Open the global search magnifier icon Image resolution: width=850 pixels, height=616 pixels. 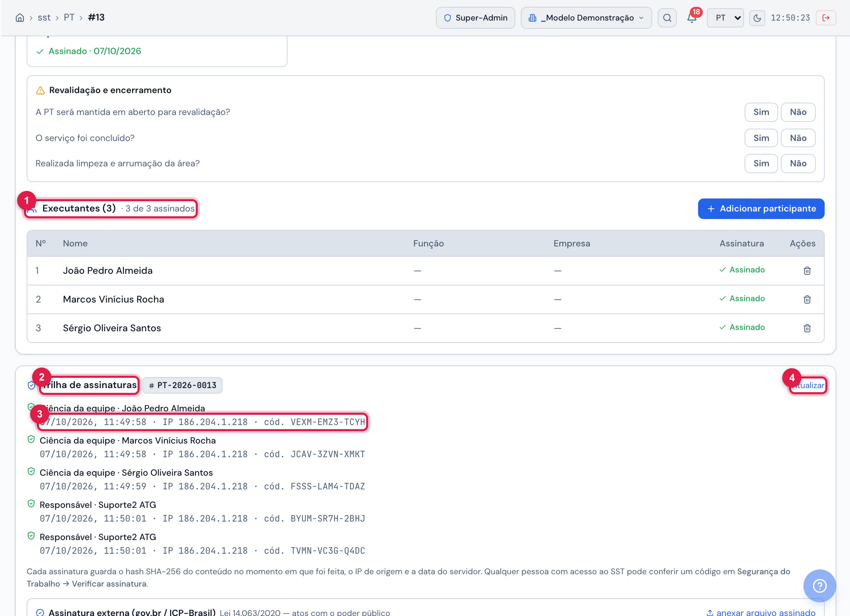tap(667, 17)
